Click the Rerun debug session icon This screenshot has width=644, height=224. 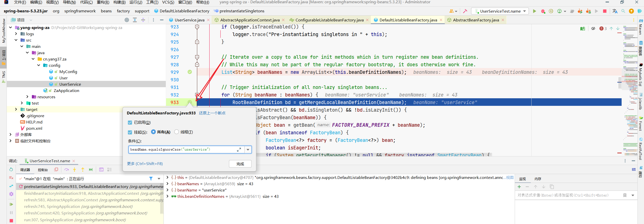pos(11,169)
